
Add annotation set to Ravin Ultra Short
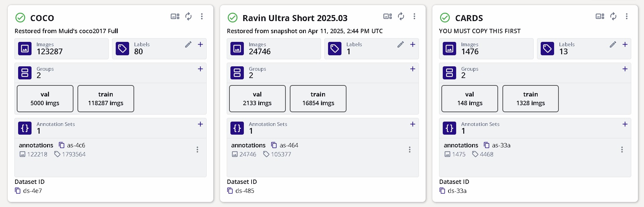tap(413, 124)
